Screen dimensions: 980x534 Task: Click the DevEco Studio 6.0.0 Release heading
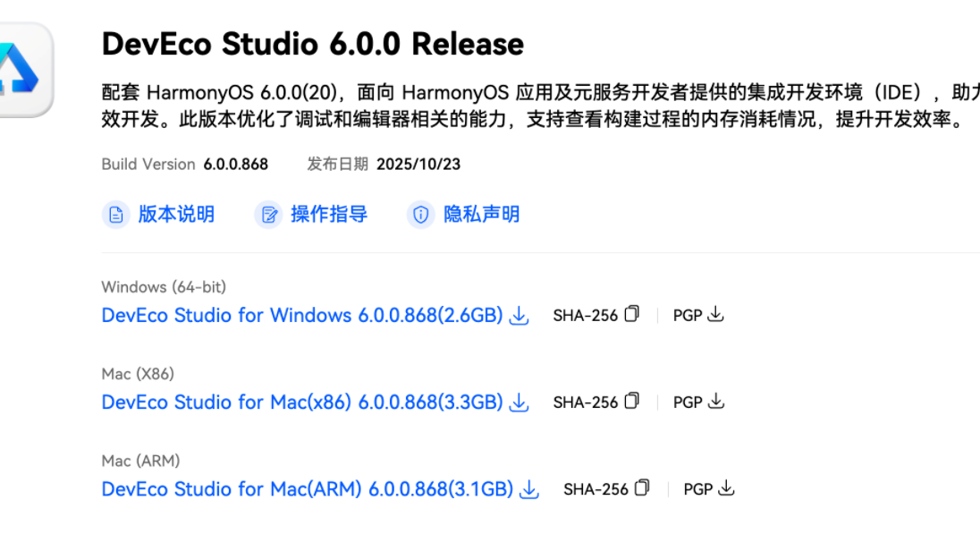(x=312, y=44)
